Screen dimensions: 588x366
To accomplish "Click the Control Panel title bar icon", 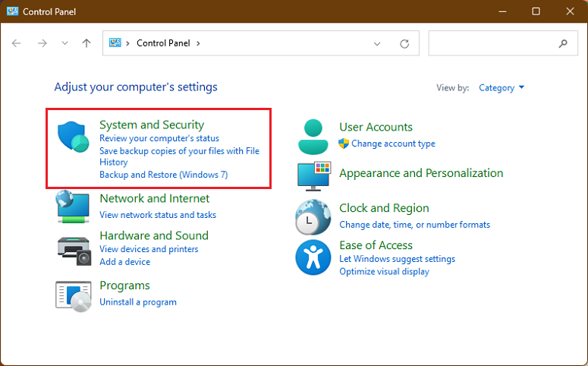I will [x=12, y=11].
